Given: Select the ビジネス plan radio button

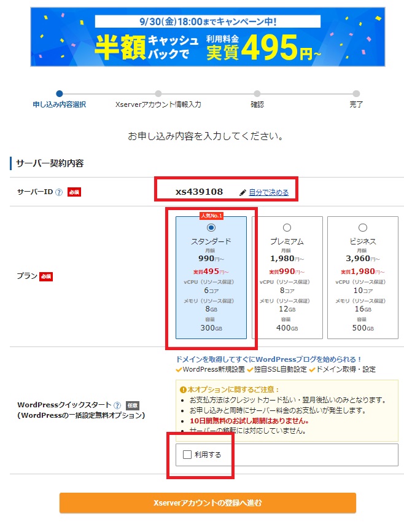Looking at the screenshot, I should click(x=363, y=228).
